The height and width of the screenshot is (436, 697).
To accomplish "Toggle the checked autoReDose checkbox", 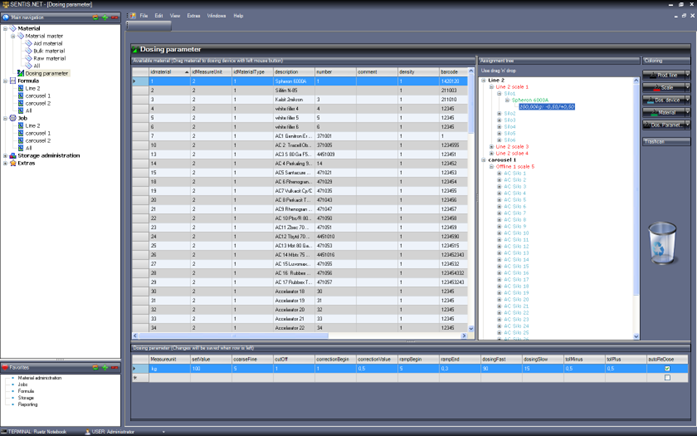I will pos(667,369).
